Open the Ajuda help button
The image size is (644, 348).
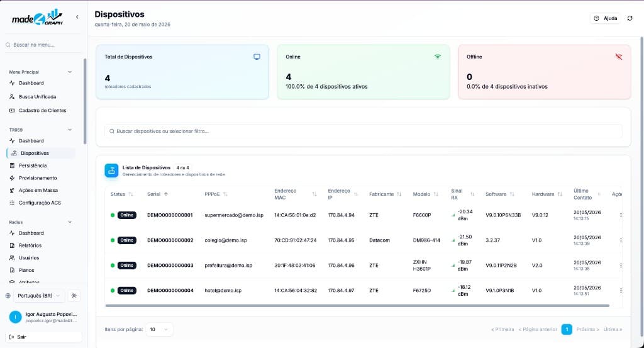click(x=606, y=18)
